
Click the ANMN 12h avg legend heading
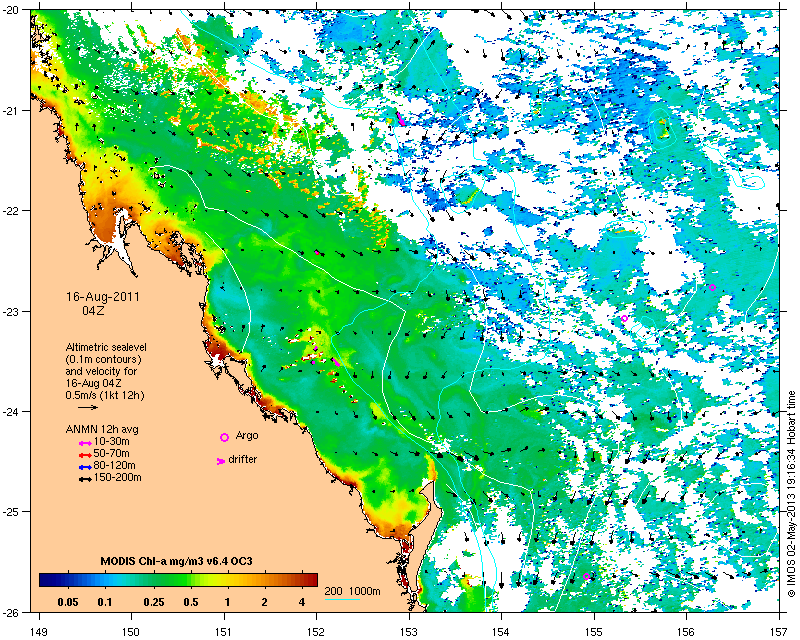coord(102,429)
